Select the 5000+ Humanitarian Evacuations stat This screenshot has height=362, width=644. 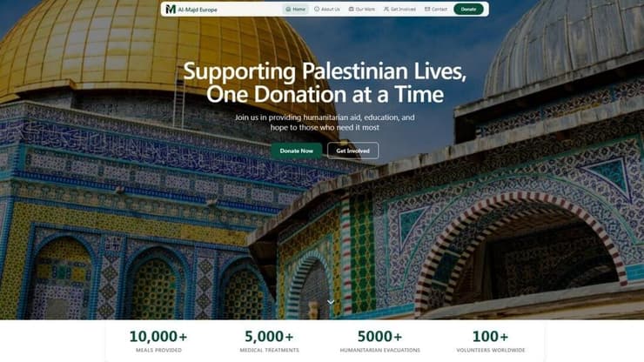(380, 341)
